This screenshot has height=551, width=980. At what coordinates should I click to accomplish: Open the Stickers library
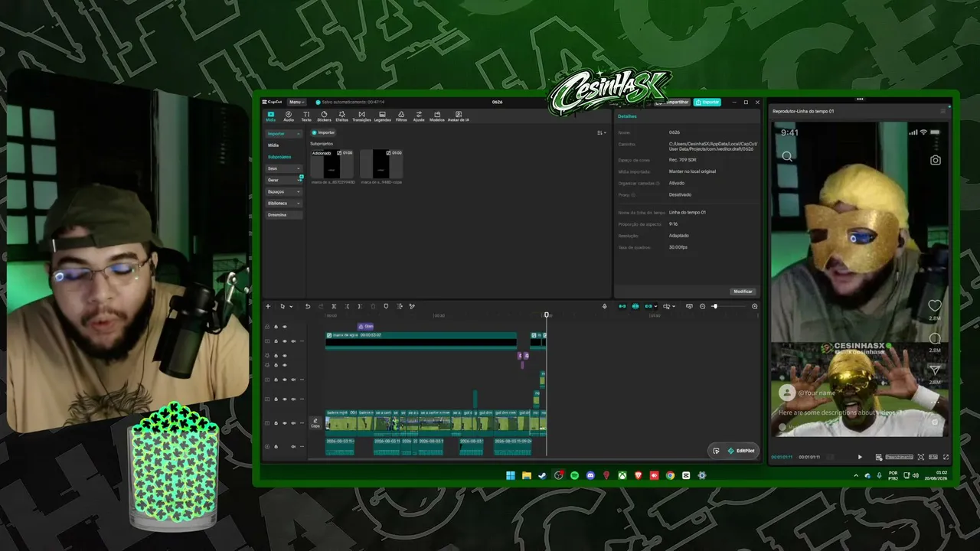tap(324, 116)
